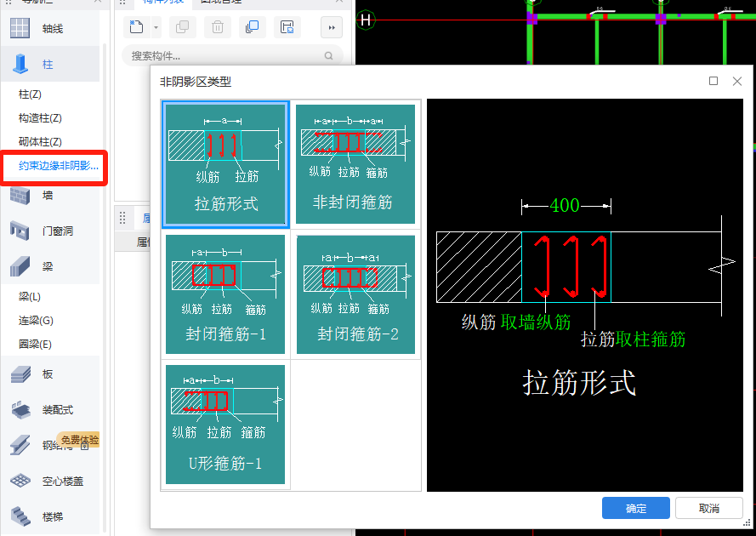756x536 pixels.
Task: Select the 轴线 grid category icon
Action: (x=20, y=28)
